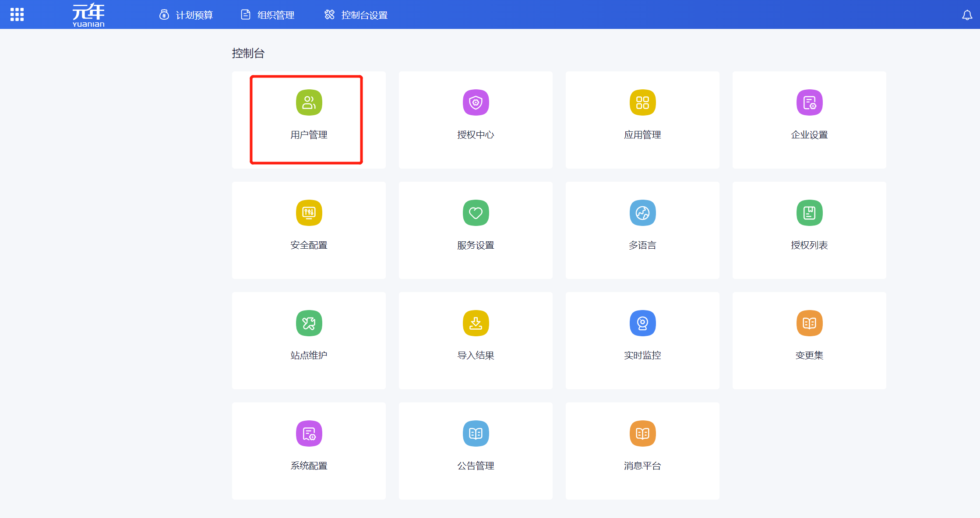This screenshot has width=980, height=518.
Task: Open the 变更集 orange book icon
Action: [809, 324]
